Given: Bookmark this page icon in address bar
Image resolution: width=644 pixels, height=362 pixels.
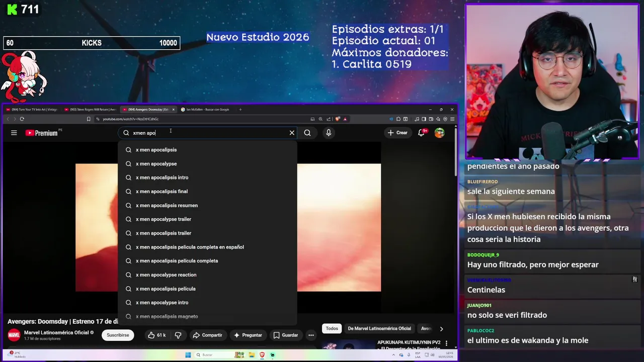Looking at the screenshot, I should (89, 119).
